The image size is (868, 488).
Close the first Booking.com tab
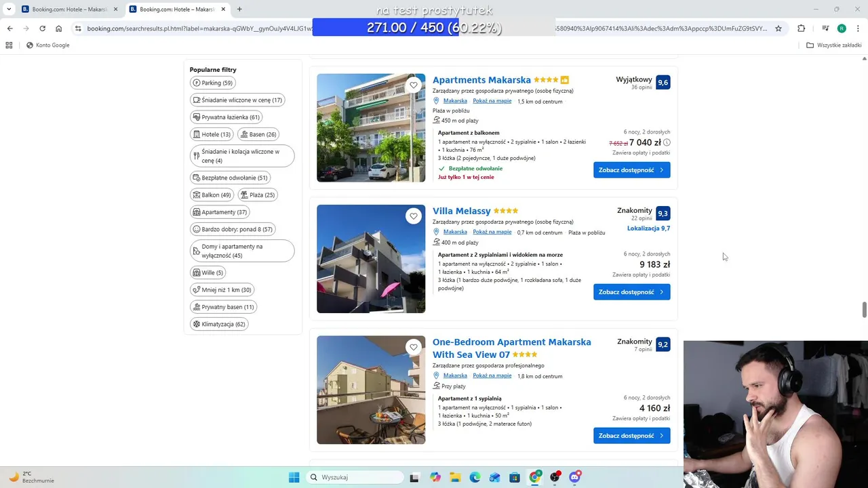pos(115,9)
